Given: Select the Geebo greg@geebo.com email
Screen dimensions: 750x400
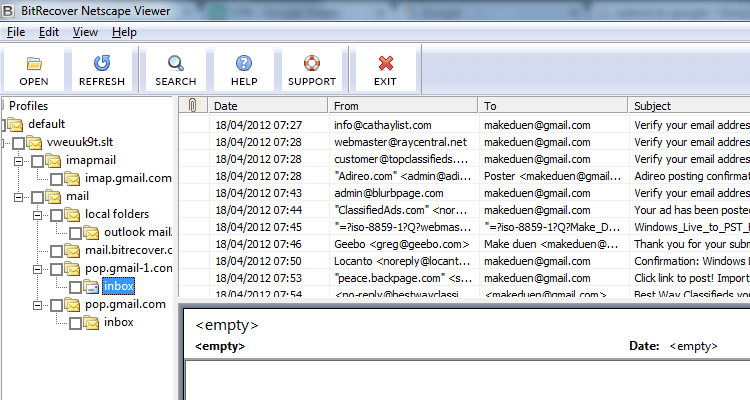Looking at the screenshot, I should (x=464, y=244).
